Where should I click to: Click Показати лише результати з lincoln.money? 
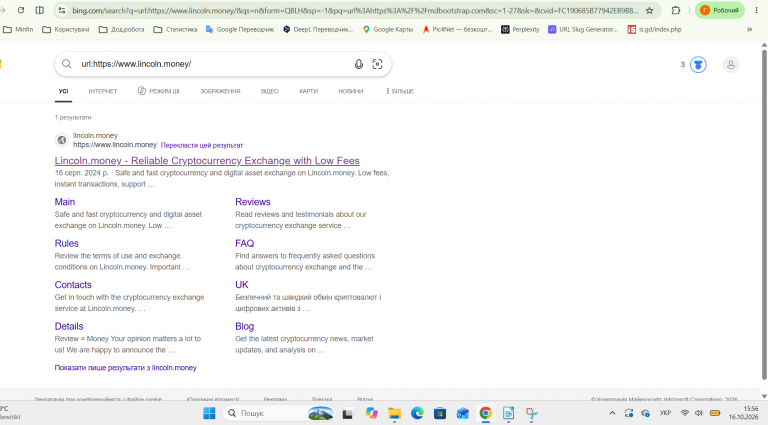[x=125, y=368]
